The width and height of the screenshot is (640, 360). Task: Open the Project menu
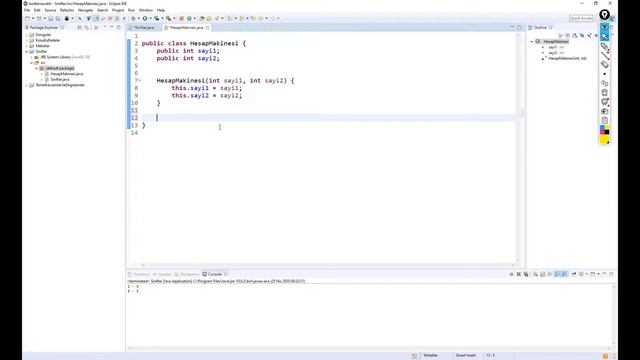click(x=118, y=10)
